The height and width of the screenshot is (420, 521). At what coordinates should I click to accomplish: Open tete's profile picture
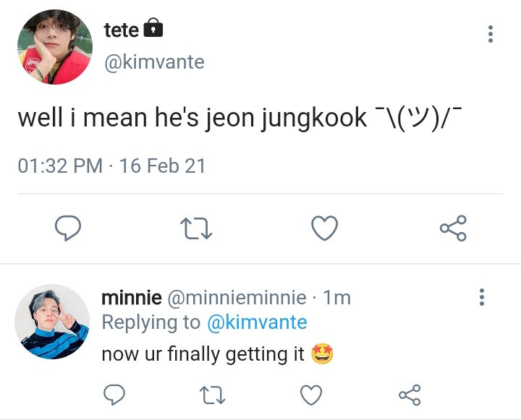55,47
